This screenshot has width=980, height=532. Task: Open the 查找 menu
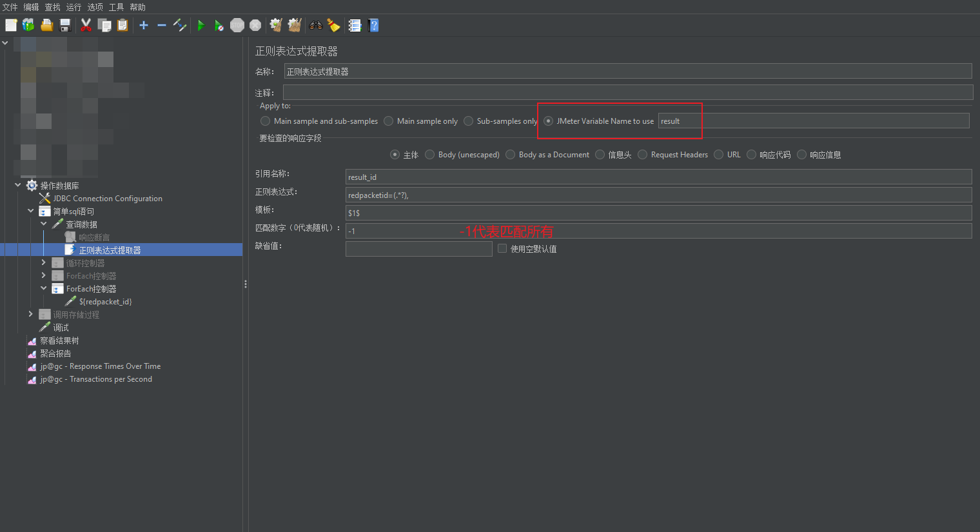click(52, 7)
